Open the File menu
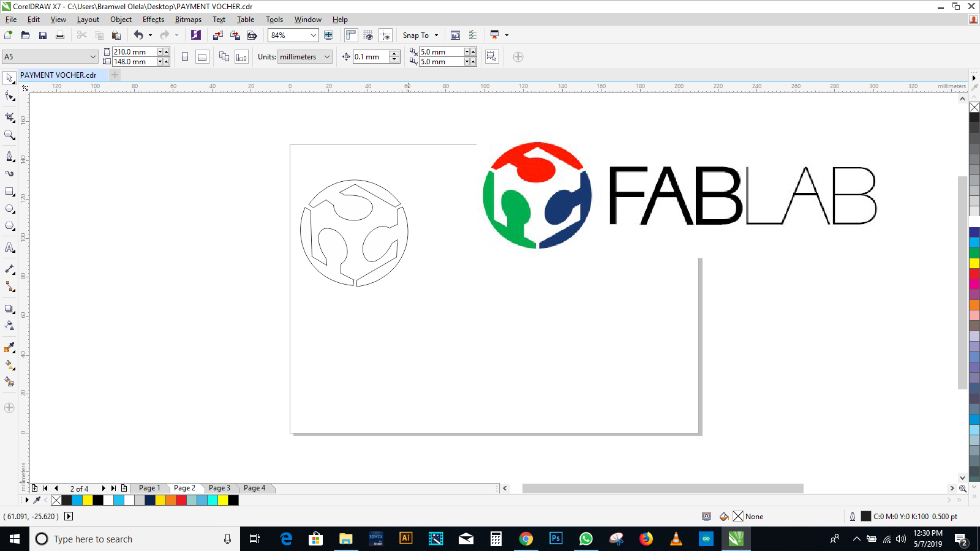This screenshot has height=551, width=980. point(11,20)
